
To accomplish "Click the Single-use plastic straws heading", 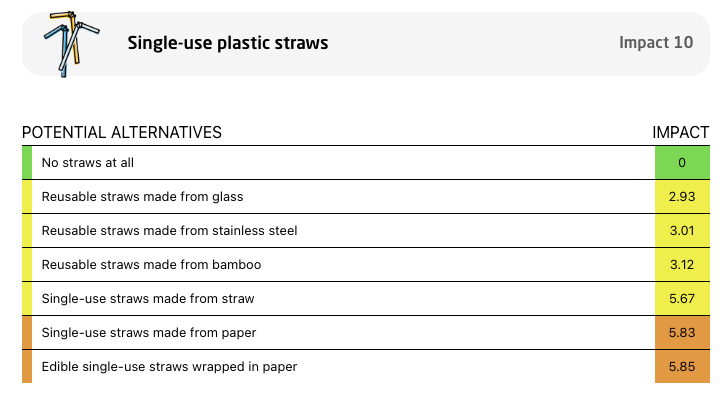I will [228, 43].
